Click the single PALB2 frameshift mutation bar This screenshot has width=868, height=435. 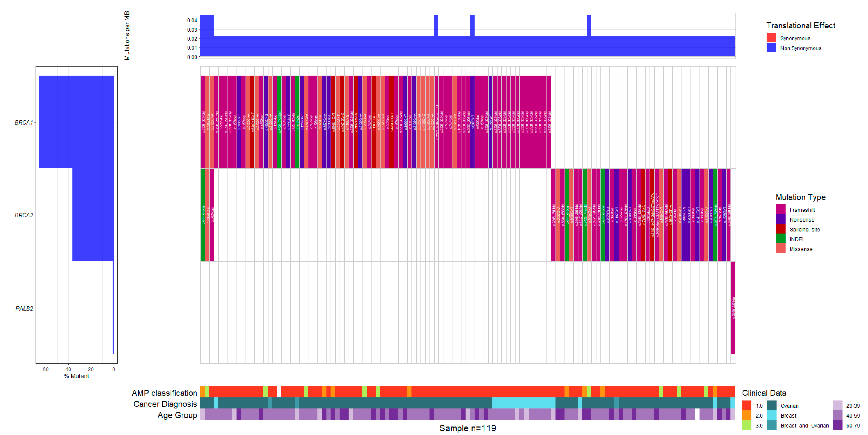point(733,308)
